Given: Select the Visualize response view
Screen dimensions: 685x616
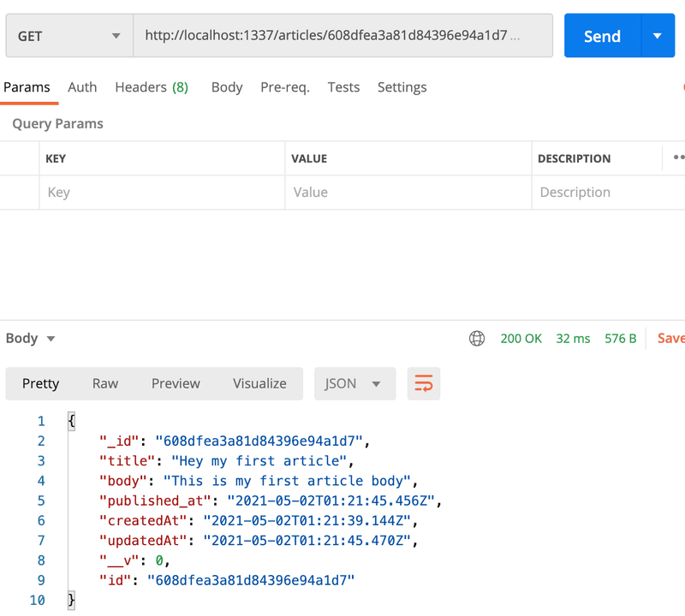Looking at the screenshot, I should 259,383.
